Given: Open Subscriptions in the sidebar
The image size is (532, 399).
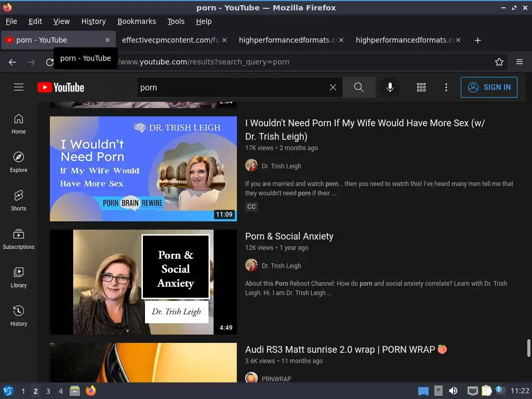Looking at the screenshot, I should coord(19,239).
